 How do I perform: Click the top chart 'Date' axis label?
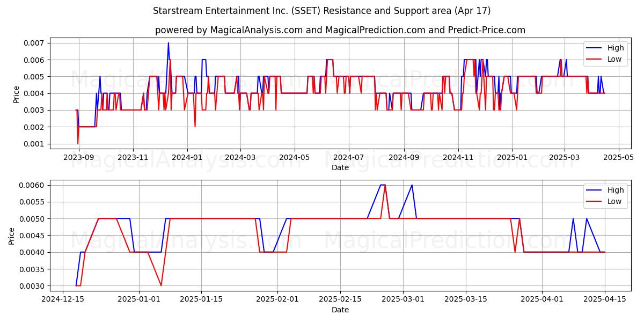click(x=340, y=167)
